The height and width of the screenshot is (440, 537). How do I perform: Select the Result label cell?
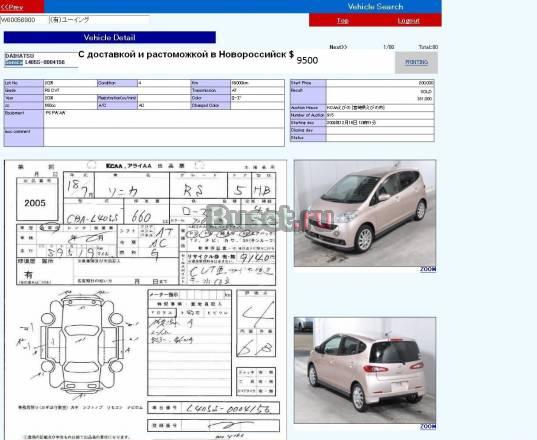coord(308,96)
